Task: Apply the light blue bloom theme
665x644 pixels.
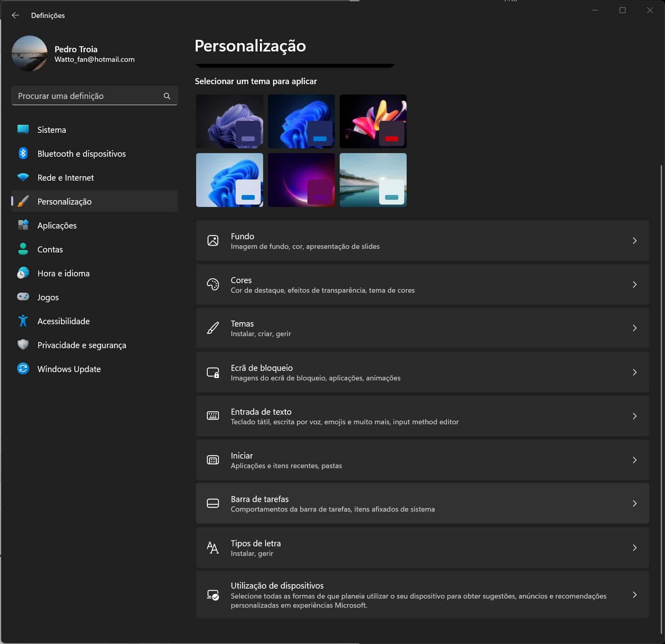Action: point(230,180)
